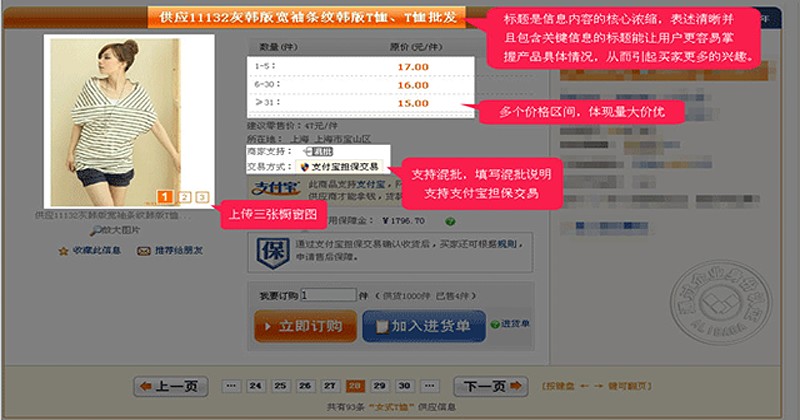Open the 女式T恤 category link
800x420 pixels.
click(392, 407)
